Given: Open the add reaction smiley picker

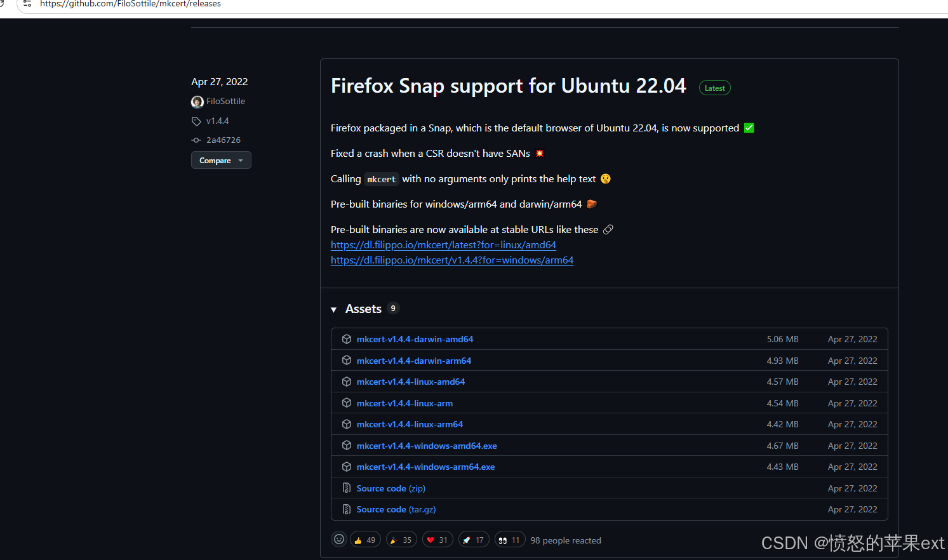Looking at the screenshot, I should [x=339, y=540].
